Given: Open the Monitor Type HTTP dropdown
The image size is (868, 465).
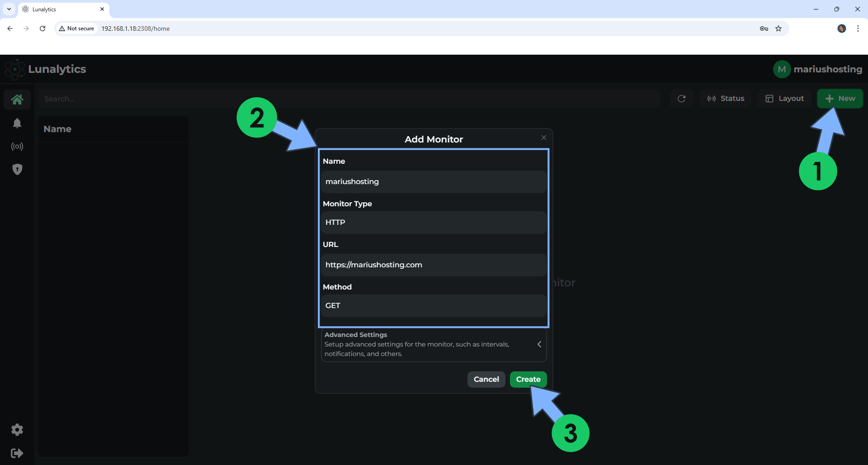Looking at the screenshot, I should pyautogui.click(x=434, y=223).
